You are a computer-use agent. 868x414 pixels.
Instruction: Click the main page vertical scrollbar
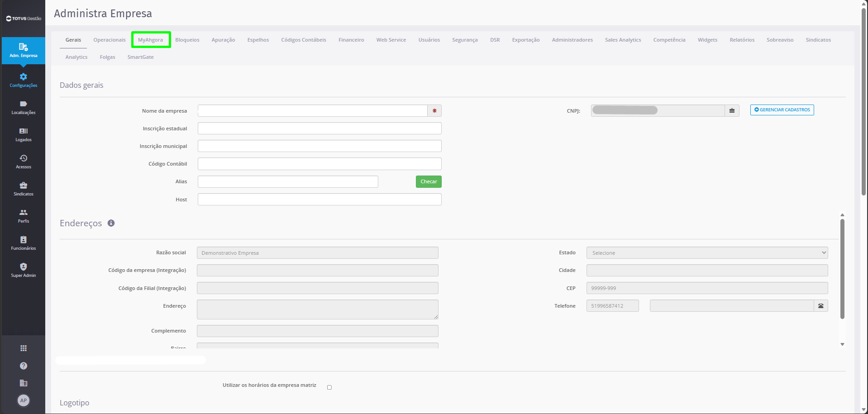(x=864, y=102)
